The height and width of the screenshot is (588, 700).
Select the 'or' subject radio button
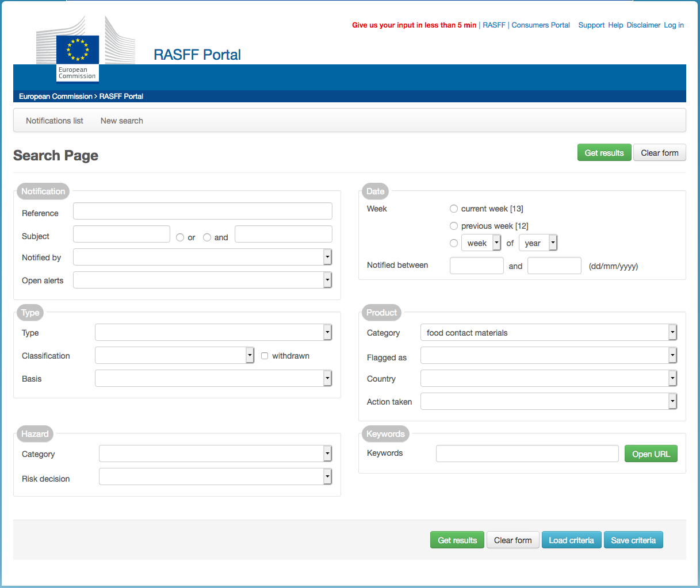180,237
